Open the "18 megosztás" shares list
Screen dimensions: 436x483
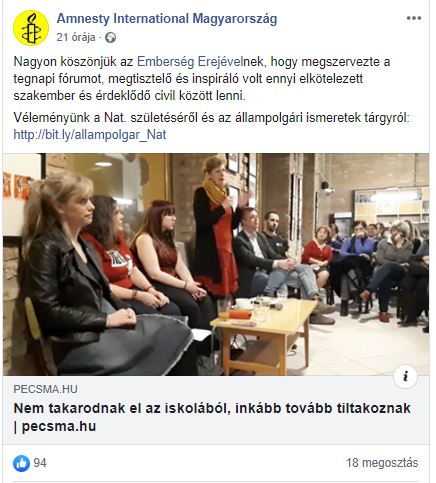click(382, 463)
